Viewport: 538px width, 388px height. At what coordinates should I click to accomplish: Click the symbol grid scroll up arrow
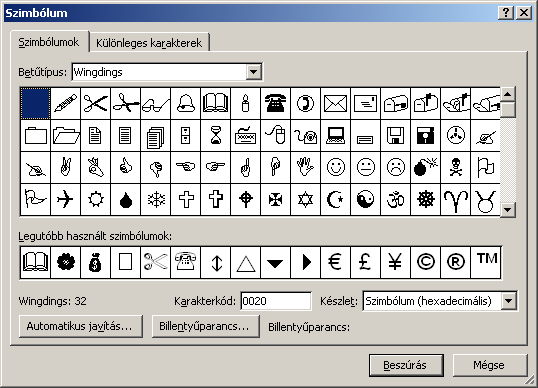(508, 94)
